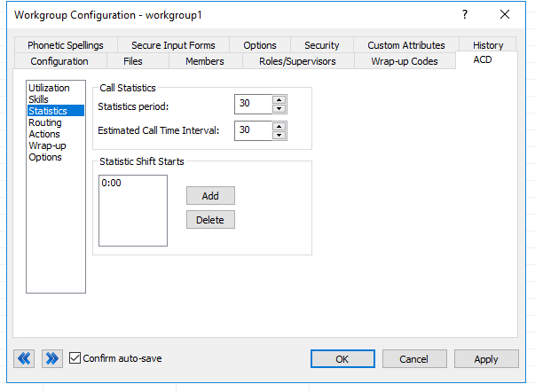Click the next record double-arrow icon

coord(51,358)
